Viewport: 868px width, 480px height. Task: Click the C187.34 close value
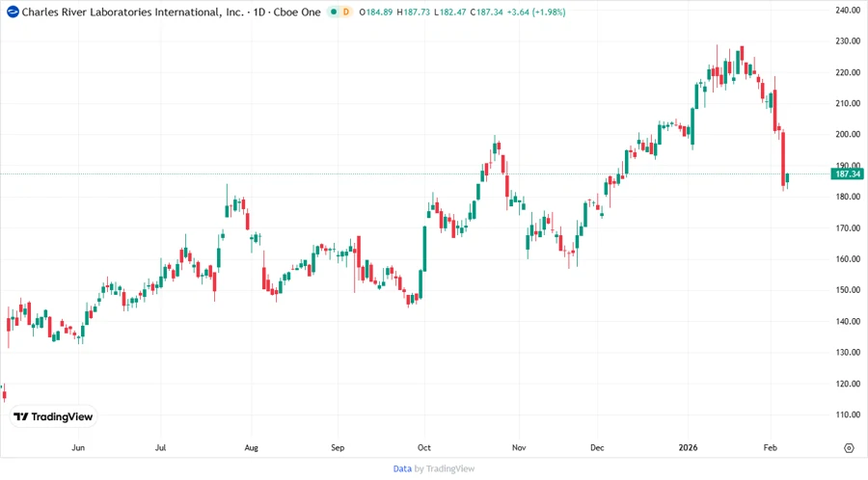(x=487, y=12)
